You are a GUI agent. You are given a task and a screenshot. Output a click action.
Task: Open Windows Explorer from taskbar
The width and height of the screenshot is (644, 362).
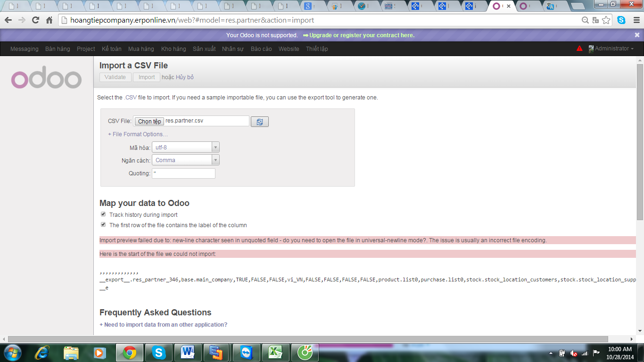[x=72, y=353]
